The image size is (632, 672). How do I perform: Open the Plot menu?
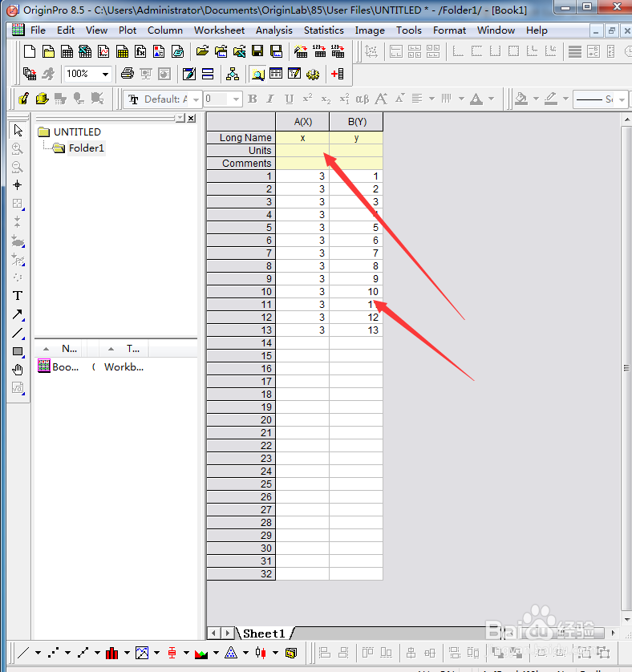pos(128,30)
